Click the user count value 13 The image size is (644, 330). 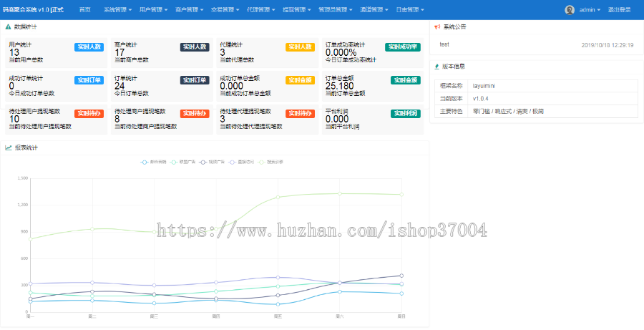pyautogui.click(x=14, y=52)
